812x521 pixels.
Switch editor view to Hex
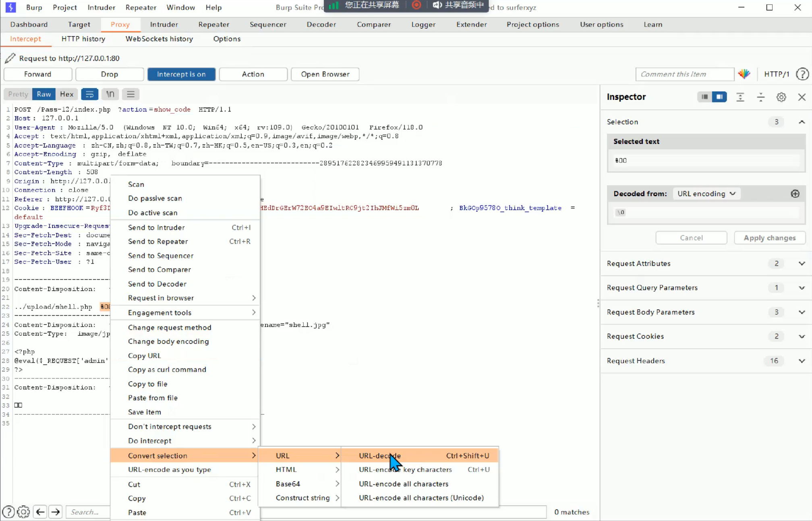tap(66, 94)
